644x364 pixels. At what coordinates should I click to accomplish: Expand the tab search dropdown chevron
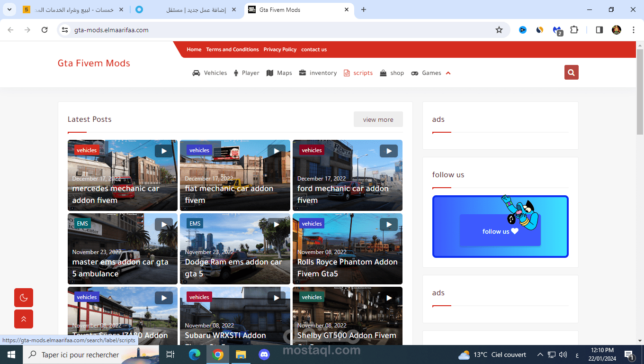pos(9,9)
